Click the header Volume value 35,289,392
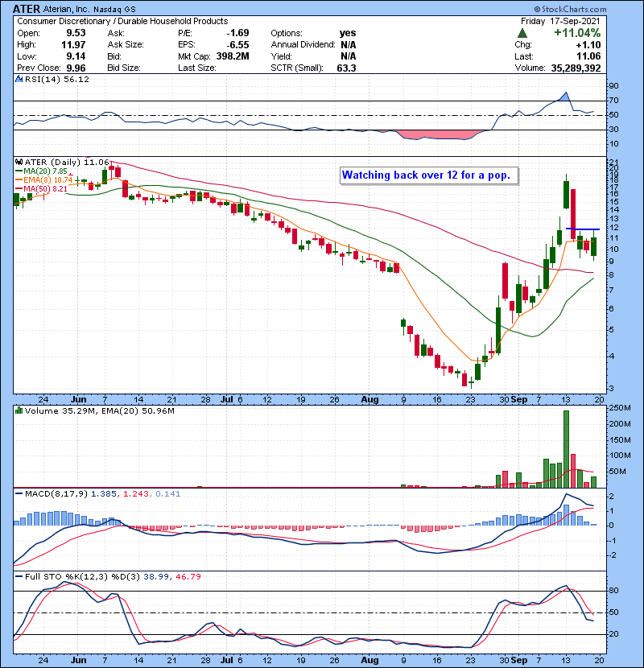The height and width of the screenshot is (668, 644). click(x=576, y=68)
